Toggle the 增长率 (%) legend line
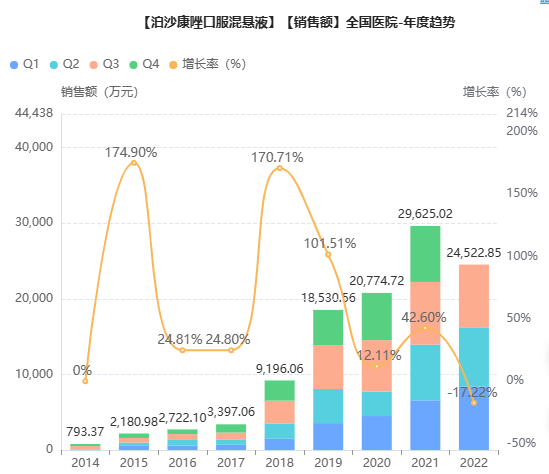This screenshot has height=474, width=549. click(208, 64)
